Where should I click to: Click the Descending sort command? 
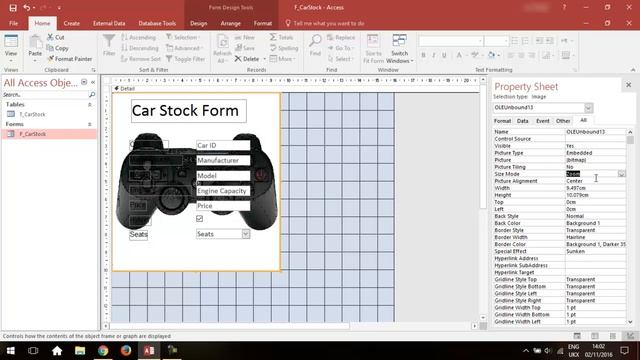click(x=140, y=48)
